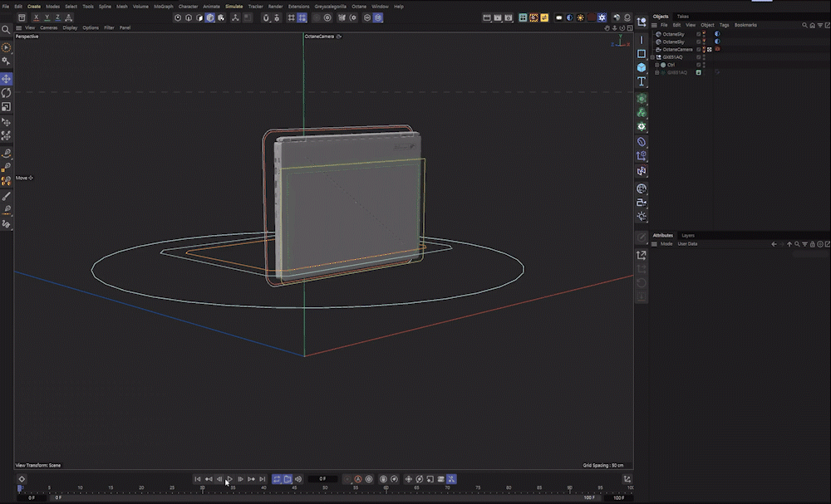This screenshot has height=504, width=831.
Task: Click the Text spline tool icon
Action: [x=642, y=81]
